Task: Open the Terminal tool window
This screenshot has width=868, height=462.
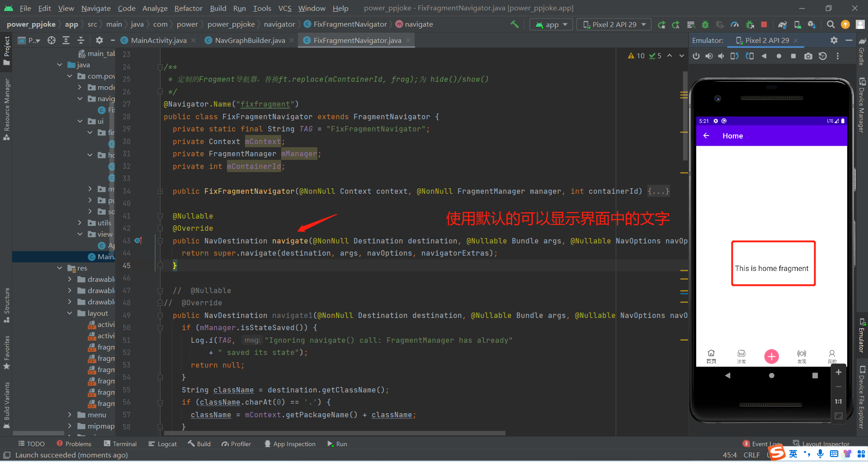Action: point(120,444)
